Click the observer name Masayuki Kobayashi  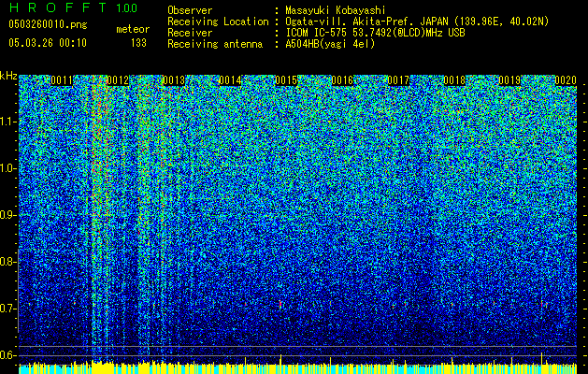(336, 10)
